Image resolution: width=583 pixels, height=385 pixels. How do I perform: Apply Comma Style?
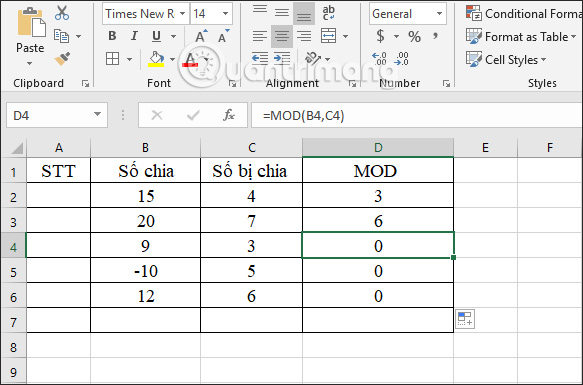coord(435,36)
